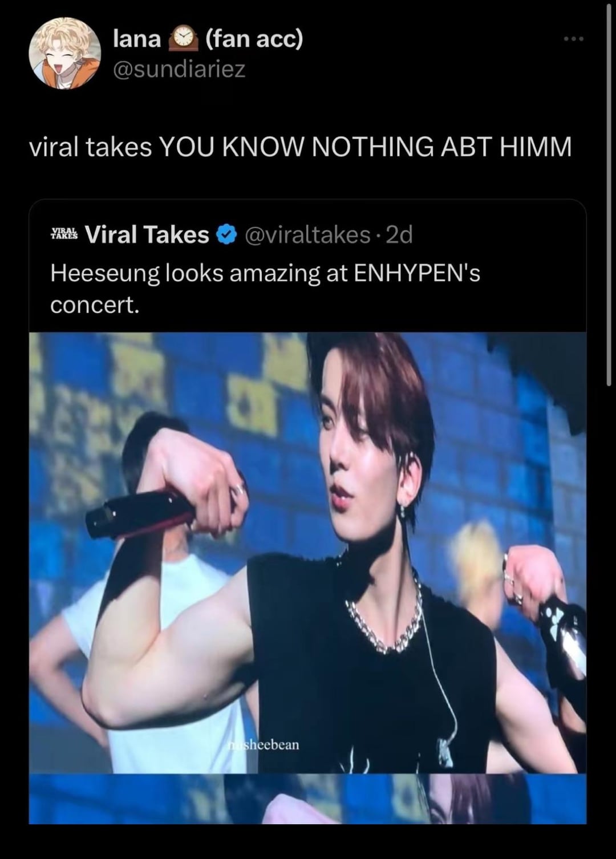Click the blue verified badge
616x859 pixels.
[226, 235]
